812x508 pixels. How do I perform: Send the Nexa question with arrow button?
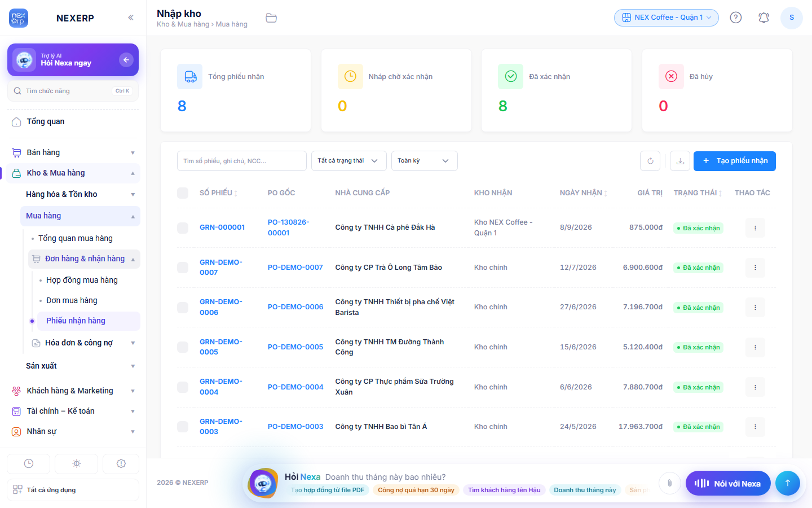tap(788, 483)
